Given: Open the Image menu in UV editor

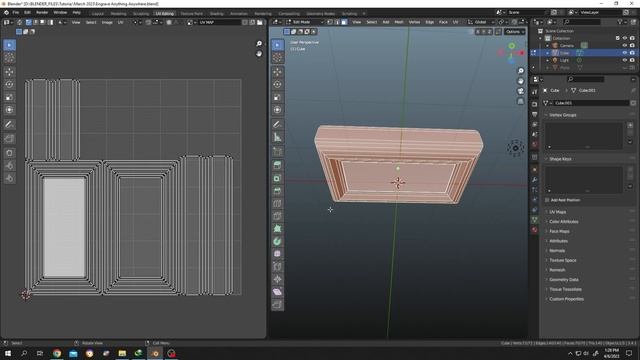Looking at the screenshot, I should 107,22.
